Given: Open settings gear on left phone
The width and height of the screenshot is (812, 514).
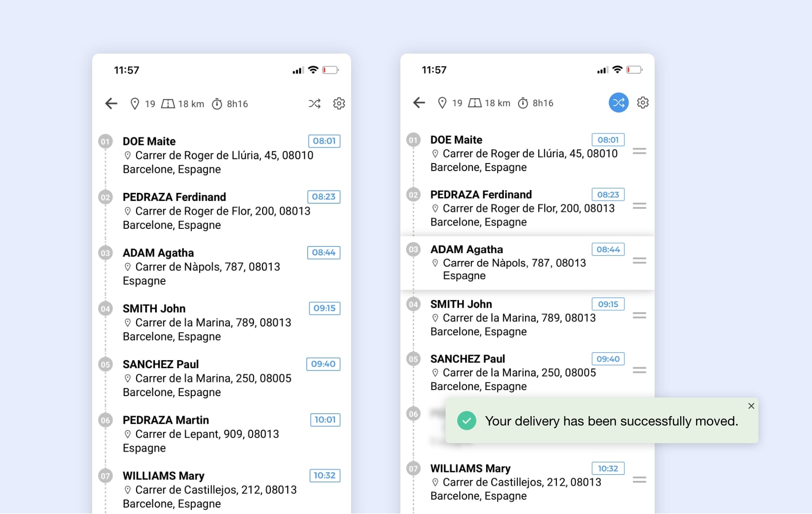Looking at the screenshot, I should tap(339, 103).
